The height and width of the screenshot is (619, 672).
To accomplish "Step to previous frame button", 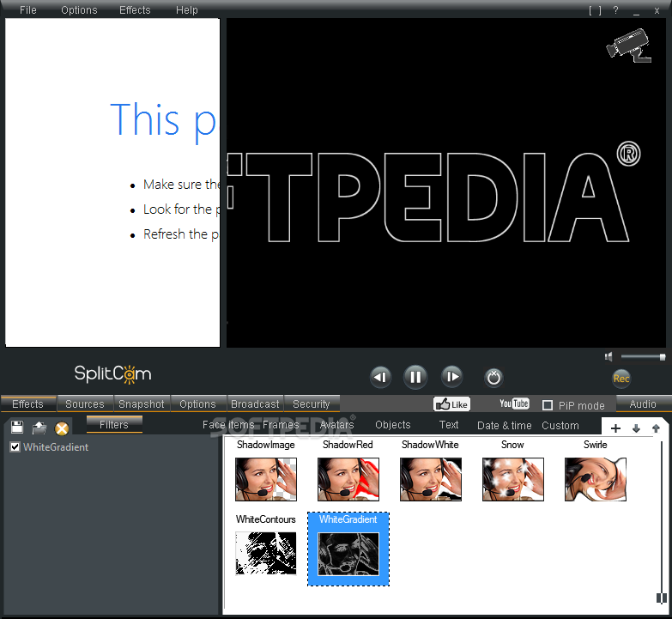I will point(380,377).
